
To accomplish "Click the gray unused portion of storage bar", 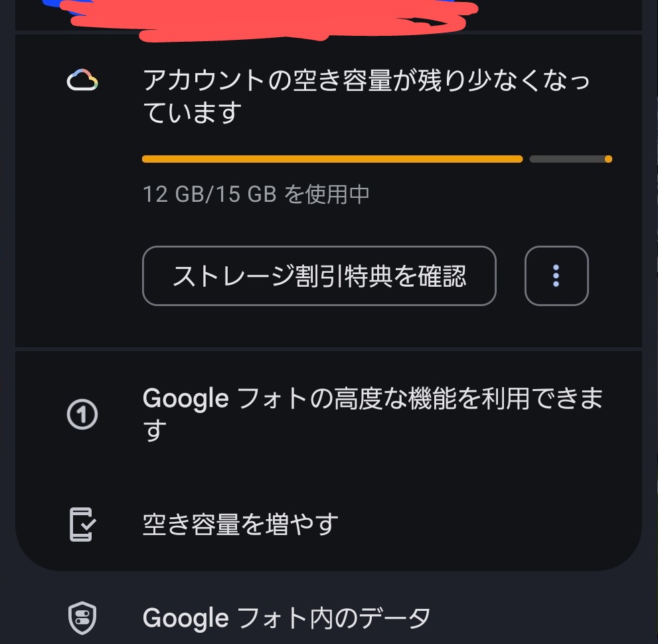I will [x=567, y=159].
